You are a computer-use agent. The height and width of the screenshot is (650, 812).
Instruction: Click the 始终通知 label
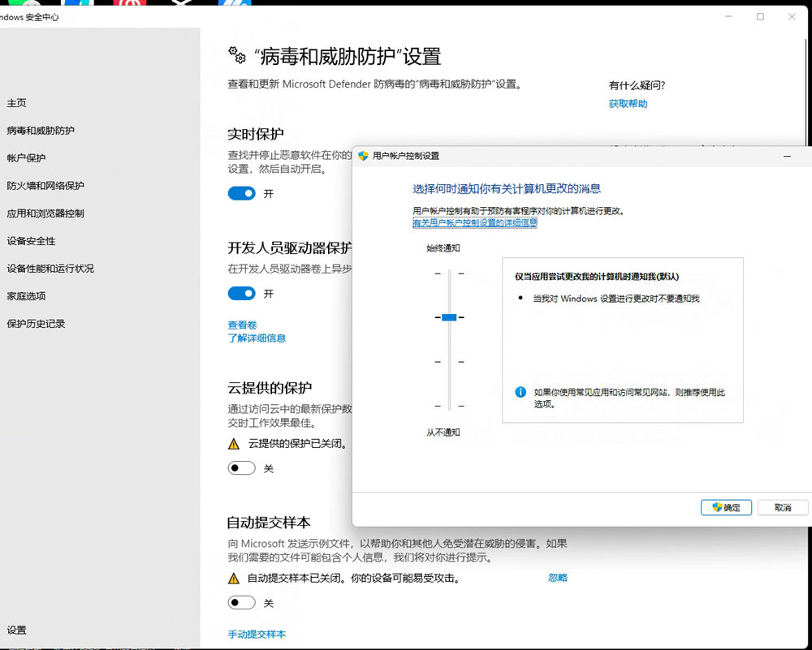[443, 248]
